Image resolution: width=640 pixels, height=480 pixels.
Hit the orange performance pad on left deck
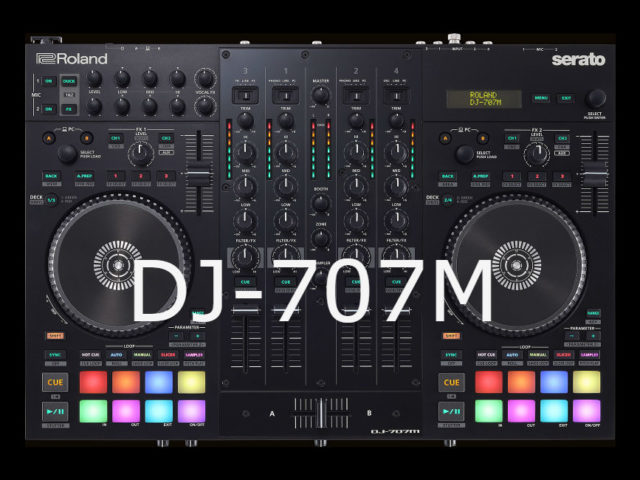pos(126,382)
